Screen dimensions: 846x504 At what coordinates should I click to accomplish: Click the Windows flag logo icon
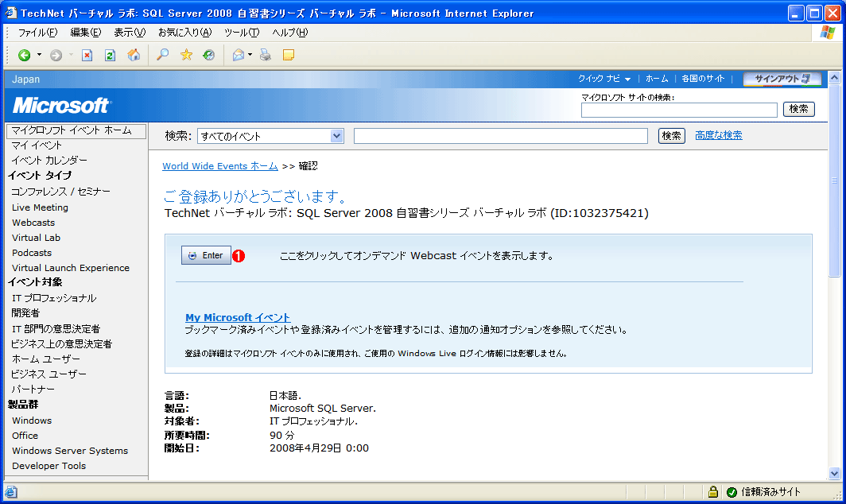[x=827, y=33]
